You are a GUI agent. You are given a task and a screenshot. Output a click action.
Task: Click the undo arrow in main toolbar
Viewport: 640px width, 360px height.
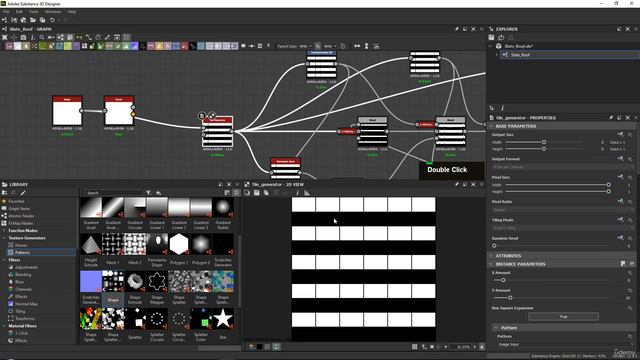pos(52,20)
